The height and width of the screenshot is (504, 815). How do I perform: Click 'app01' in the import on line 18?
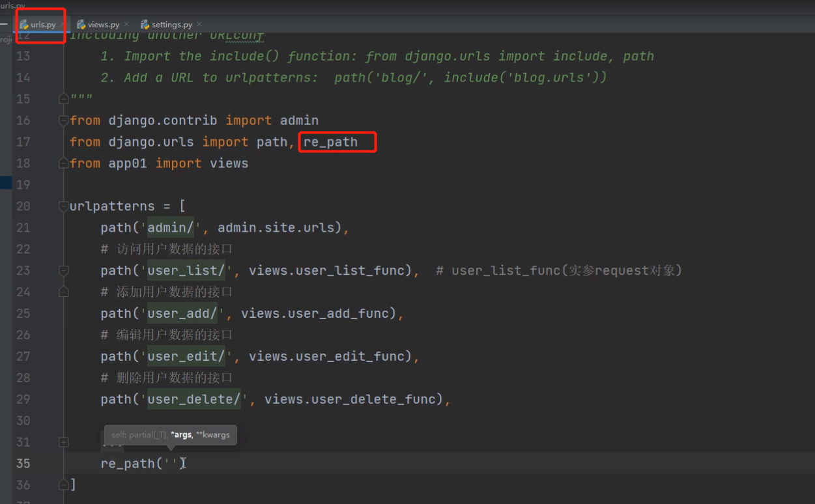pyautogui.click(x=128, y=163)
